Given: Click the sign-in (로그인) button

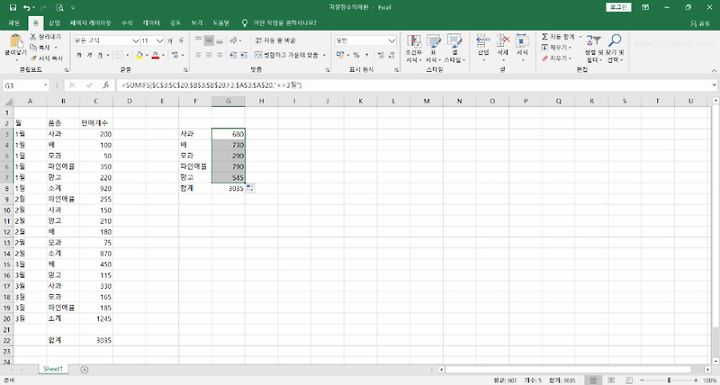Looking at the screenshot, I should 619,7.
